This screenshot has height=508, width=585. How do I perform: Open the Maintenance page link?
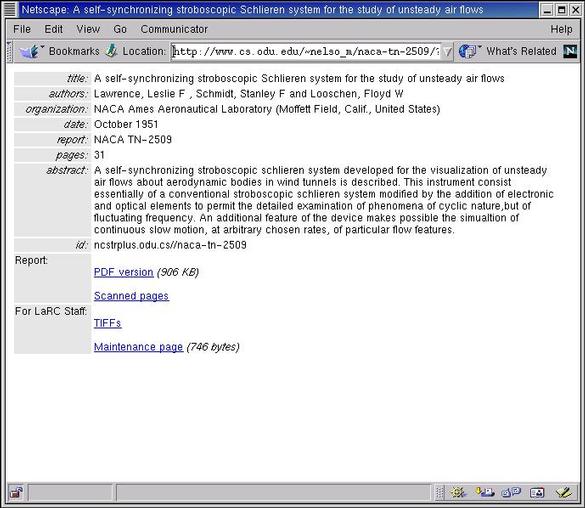point(138,347)
